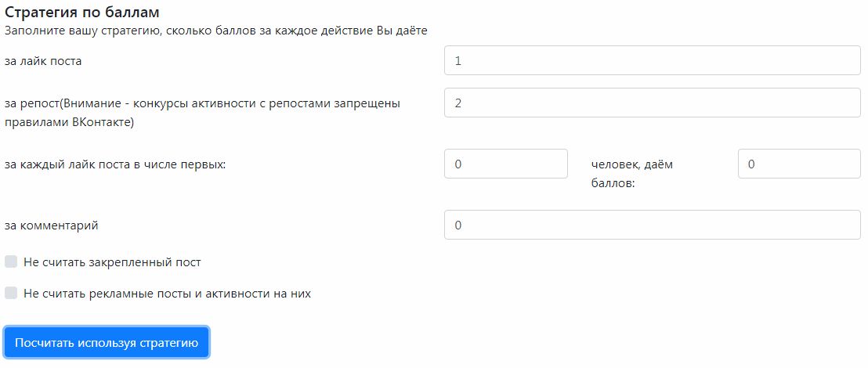Click the first-likes people count input
This screenshot has width=868, height=368.
tap(505, 164)
